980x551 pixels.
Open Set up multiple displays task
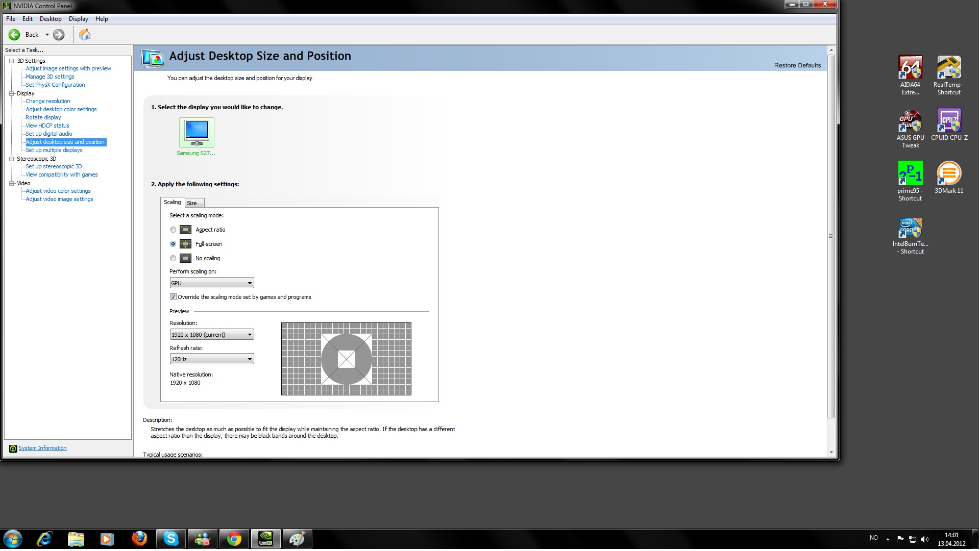pos(54,150)
